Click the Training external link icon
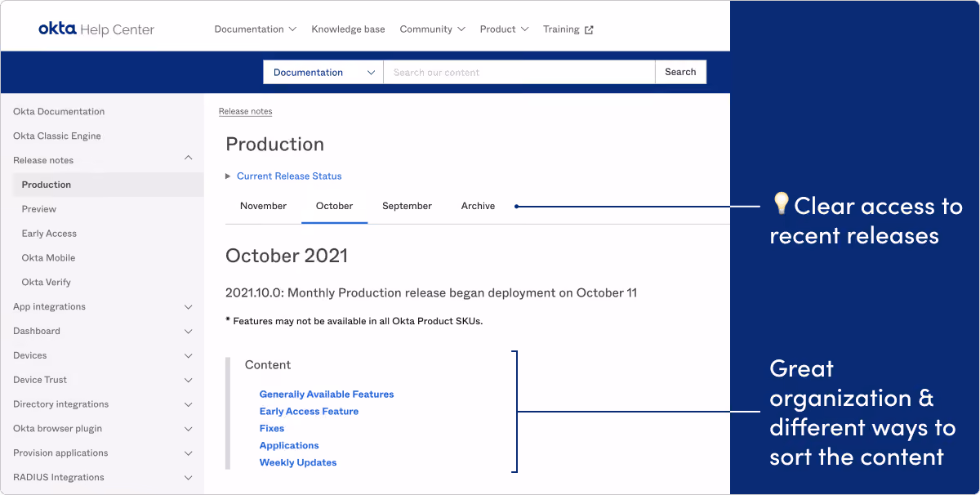Image resolution: width=980 pixels, height=495 pixels. click(x=589, y=30)
